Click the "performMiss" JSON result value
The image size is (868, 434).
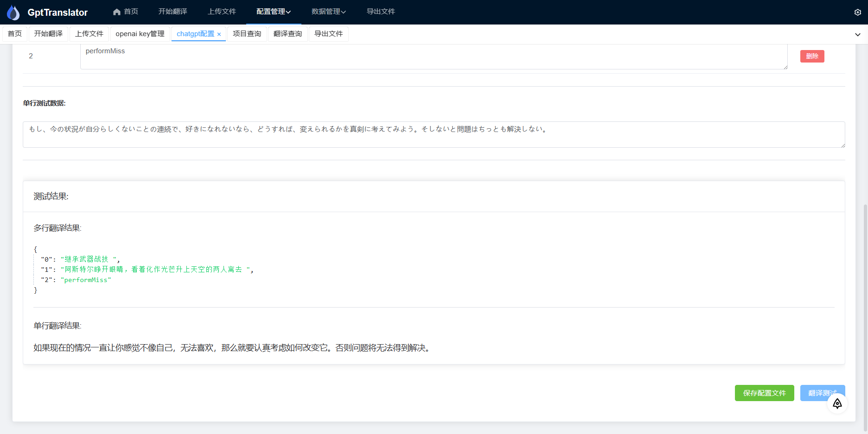86,280
